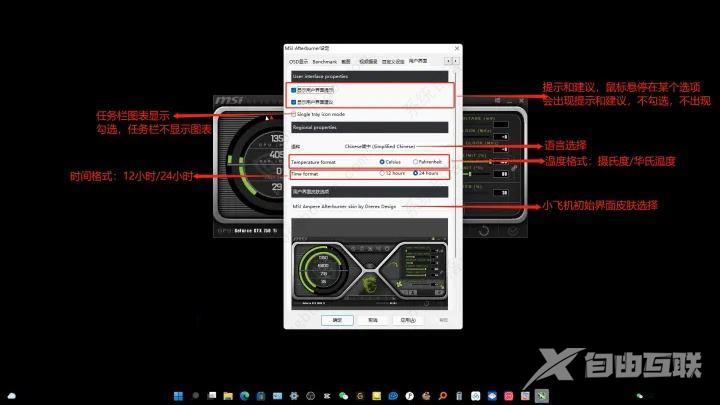The height and width of the screenshot is (405, 720).
Task: Click the left tab-scroll arrow
Action: [x=448, y=61]
